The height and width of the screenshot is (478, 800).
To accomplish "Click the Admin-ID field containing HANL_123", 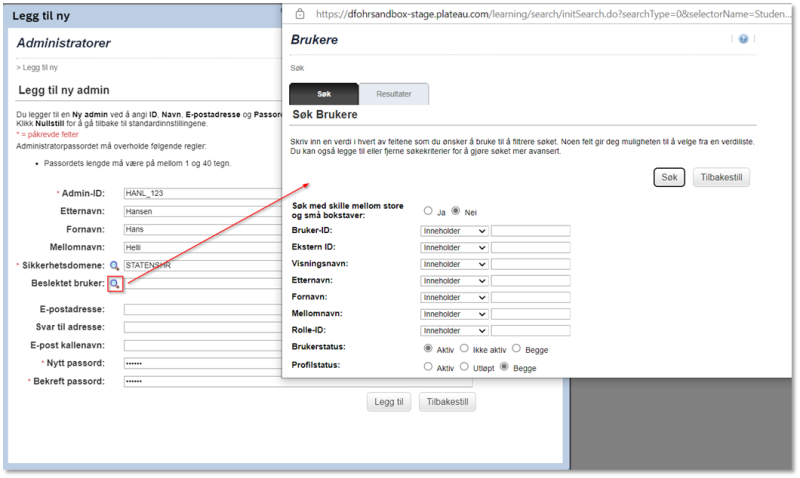I will coord(203,193).
